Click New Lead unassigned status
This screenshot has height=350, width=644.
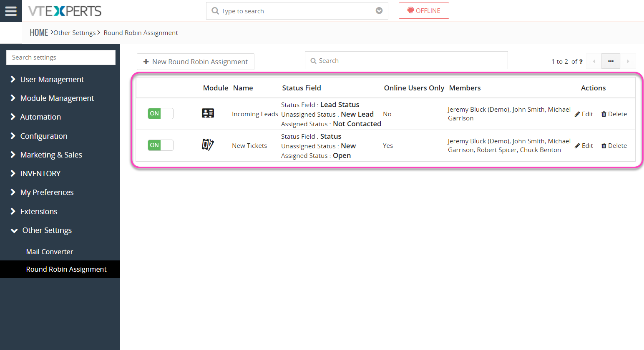click(x=357, y=114)
